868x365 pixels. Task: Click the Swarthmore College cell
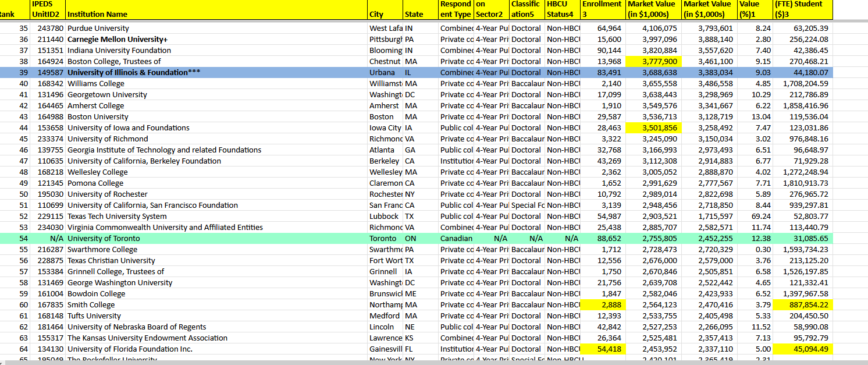[216, 249]
